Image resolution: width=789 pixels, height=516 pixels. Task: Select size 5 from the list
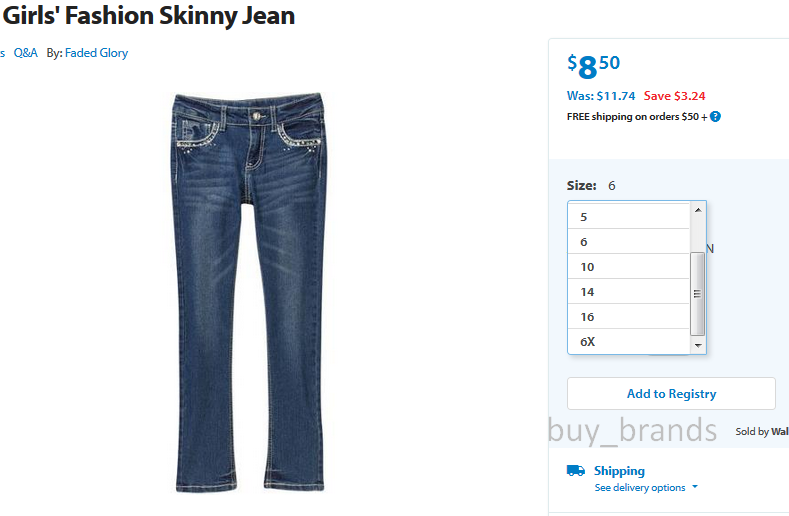coord(628,217)
